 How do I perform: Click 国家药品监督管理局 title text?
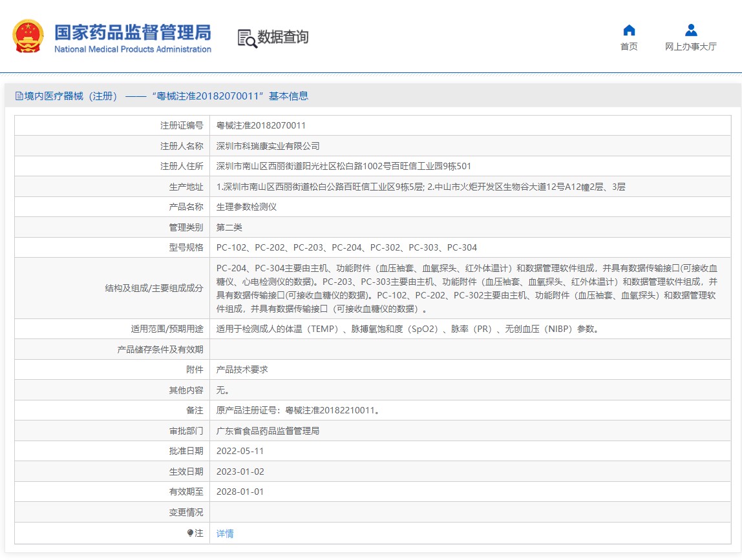click(132, 32)
